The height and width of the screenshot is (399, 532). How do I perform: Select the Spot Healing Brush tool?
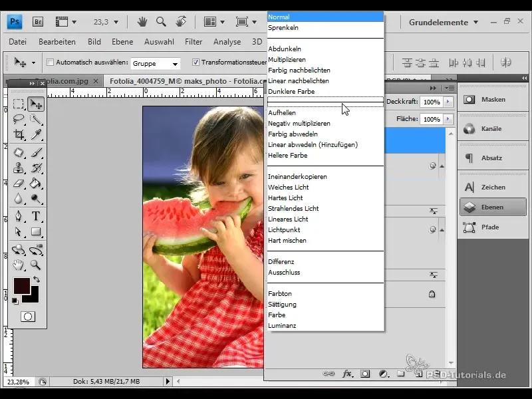(19, 152)
